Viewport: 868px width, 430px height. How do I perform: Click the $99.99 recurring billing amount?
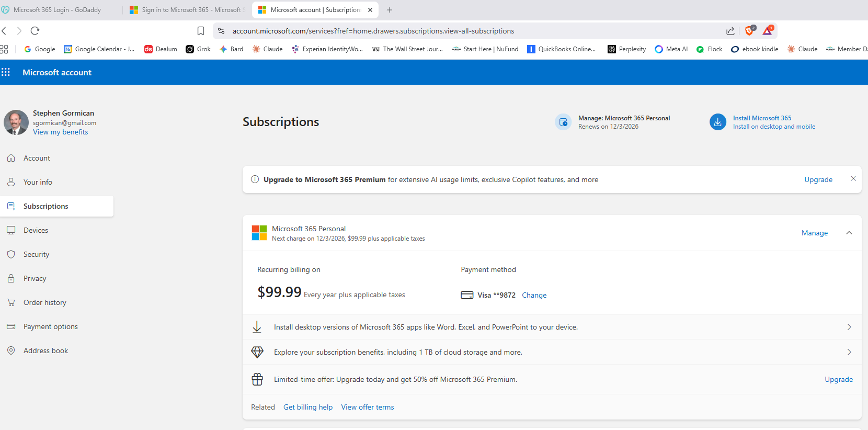pos(279,292)
